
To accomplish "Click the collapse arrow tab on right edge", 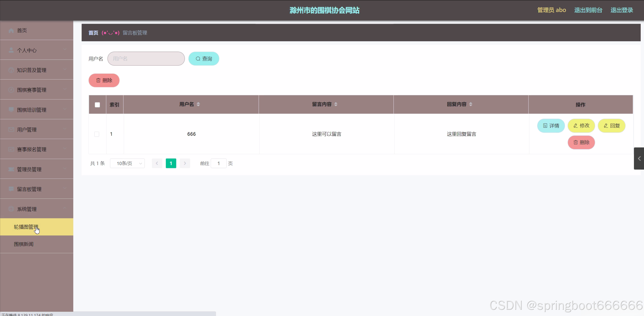I will tap(639, 159).
